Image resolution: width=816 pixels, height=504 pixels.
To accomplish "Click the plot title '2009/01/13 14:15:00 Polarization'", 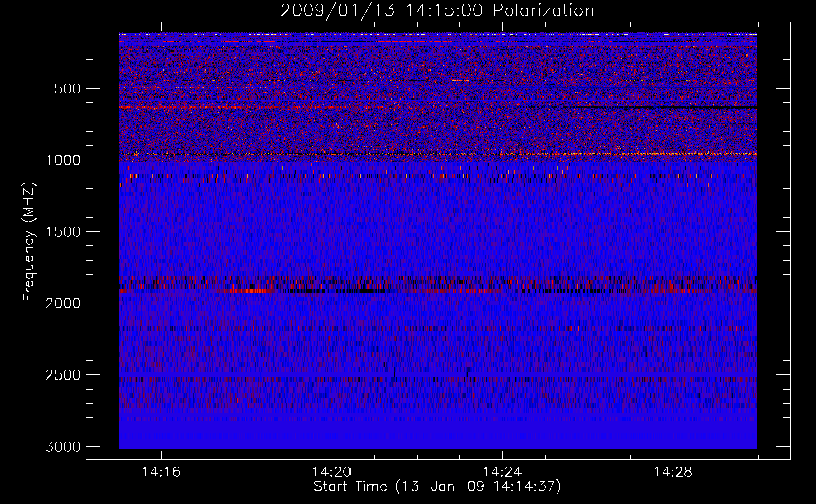I will coord(437,10).
